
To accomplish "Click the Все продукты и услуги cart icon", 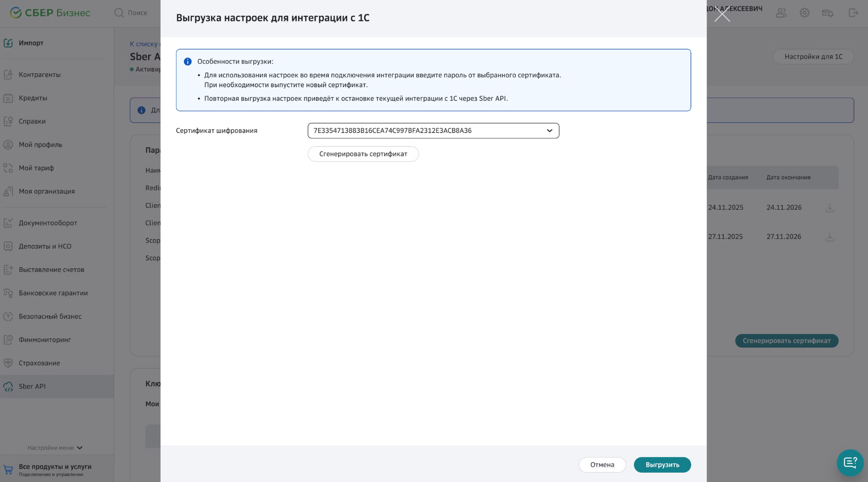I will pyautogui.click(x=8, y=470).
